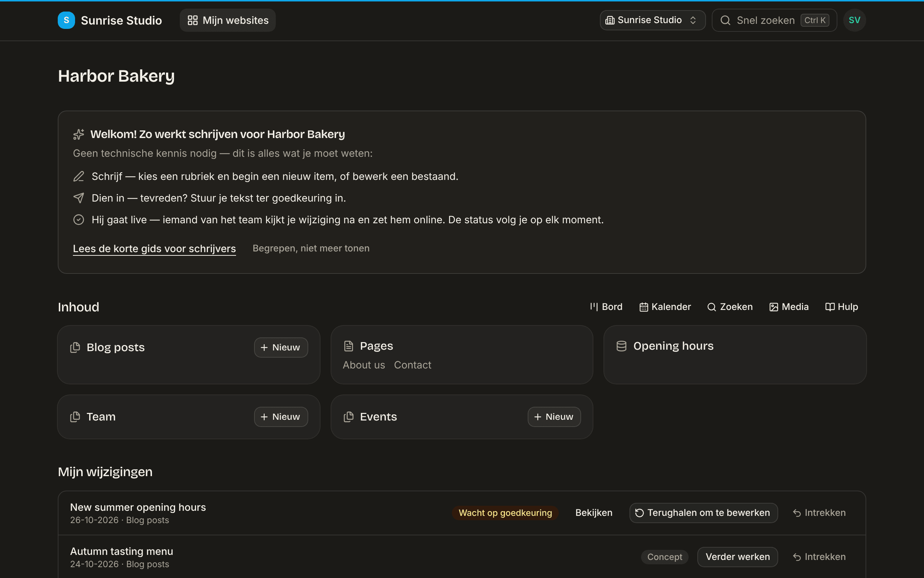Screen dimensions: 924x578
Task: Intrekken the New summer opening hours change
Action: [x=819, y=513]
